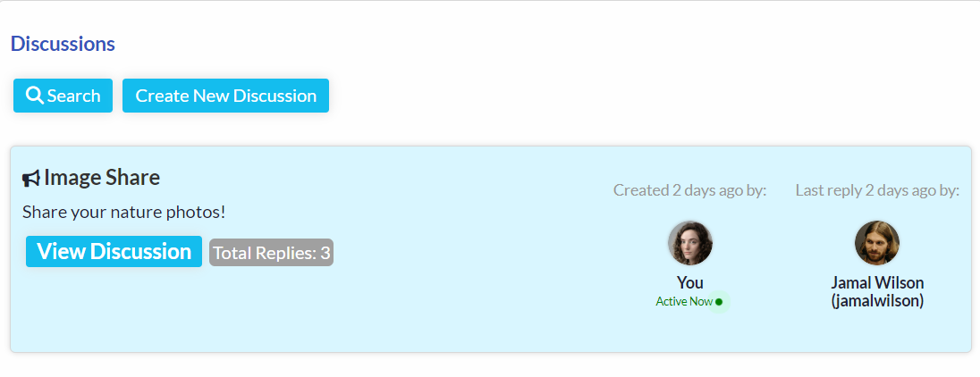Click the jamalwilson username in parentheses
The image size is (980, 377).
(x=877, y=301)
